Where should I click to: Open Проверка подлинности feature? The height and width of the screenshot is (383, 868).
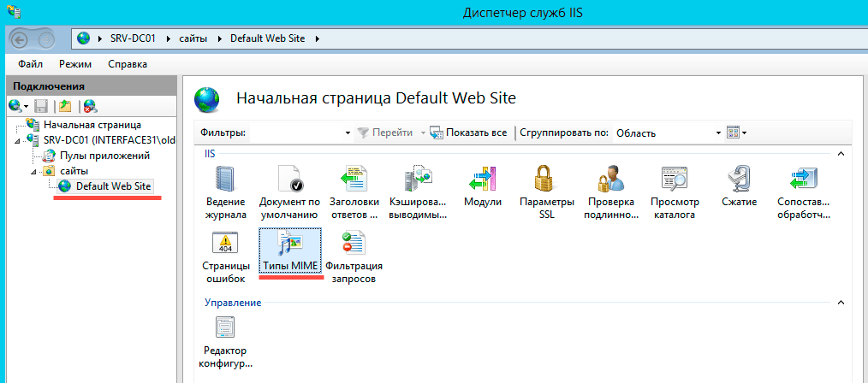pos(611,193)
